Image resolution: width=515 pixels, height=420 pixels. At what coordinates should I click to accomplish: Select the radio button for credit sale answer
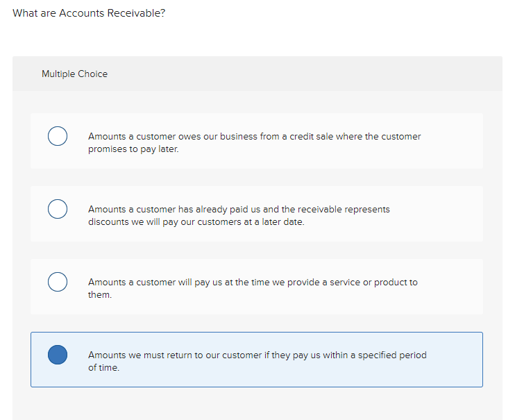point(58,136)
